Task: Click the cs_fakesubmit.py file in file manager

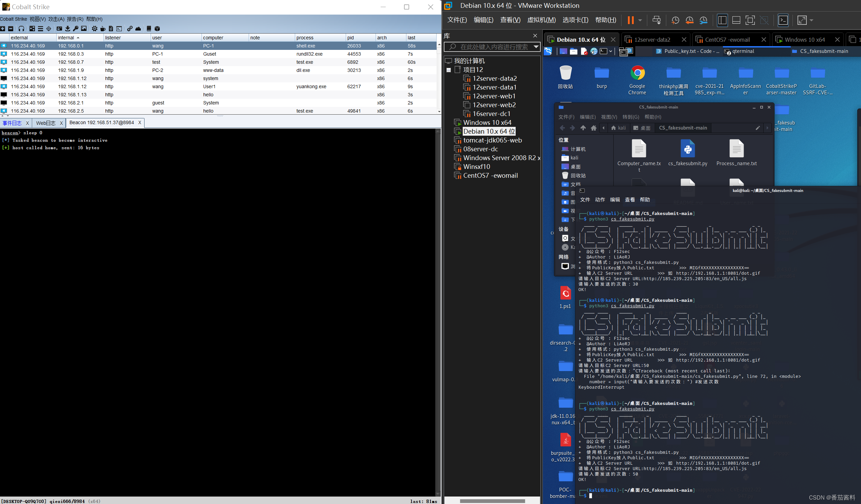Action: (687, 153)
